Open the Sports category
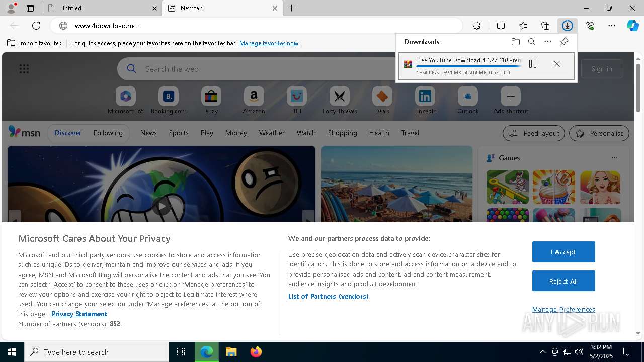Viewport: 644px width, 362px height. [x=179, y=133]
